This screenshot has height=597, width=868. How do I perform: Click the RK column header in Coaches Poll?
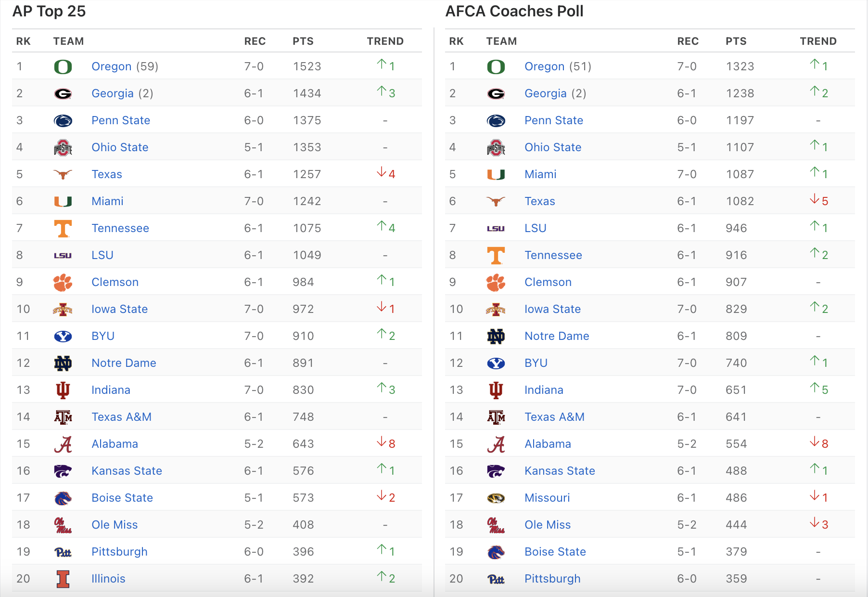point(457,41)
